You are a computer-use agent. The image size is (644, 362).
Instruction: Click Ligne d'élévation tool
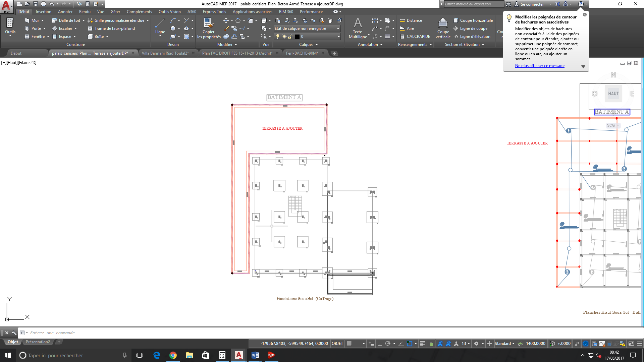[x=472, y=37]
